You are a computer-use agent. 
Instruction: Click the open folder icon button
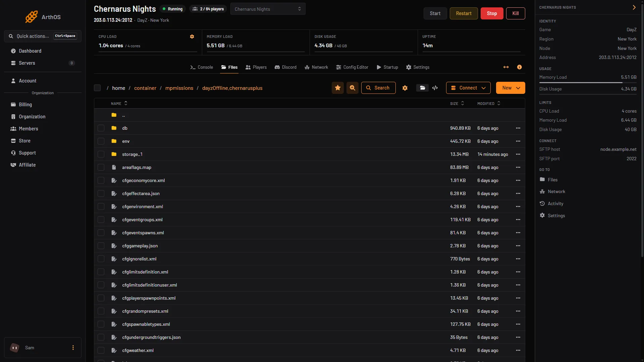422,88
